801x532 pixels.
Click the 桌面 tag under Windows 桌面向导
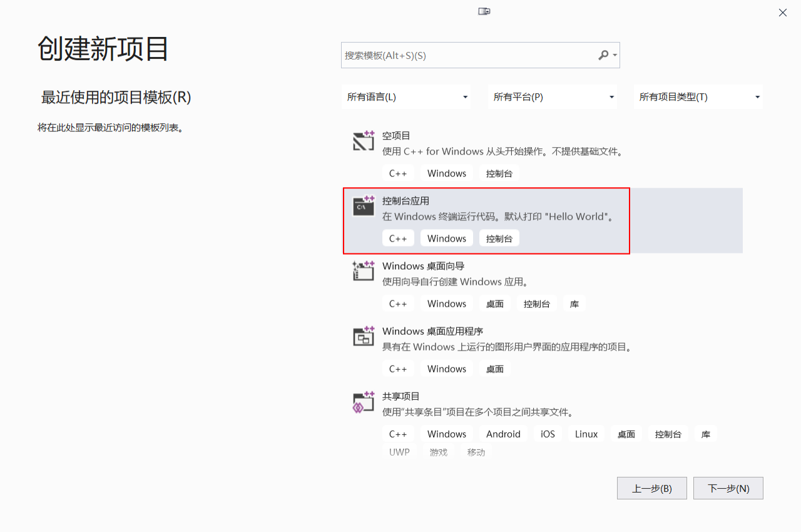(495, 304)
